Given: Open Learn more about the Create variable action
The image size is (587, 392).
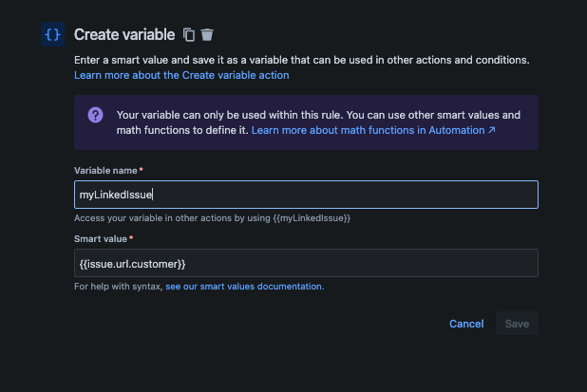Looking at the screenshot, I should [x=181, y=75].
